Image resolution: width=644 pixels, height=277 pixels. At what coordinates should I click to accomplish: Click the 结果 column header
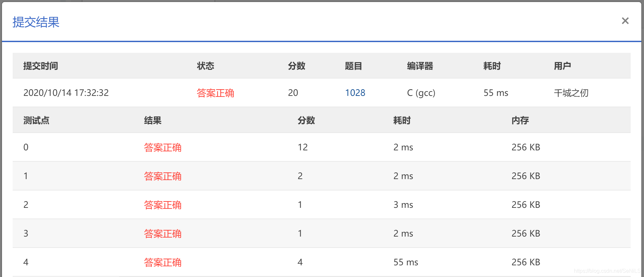pyautogui.click(x=153, y=120)
